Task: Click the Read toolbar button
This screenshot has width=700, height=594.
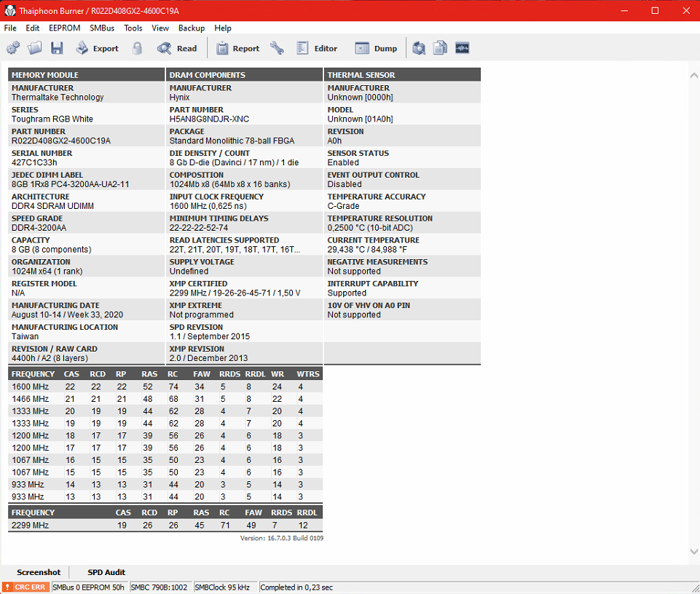Action: pos(177,48)
